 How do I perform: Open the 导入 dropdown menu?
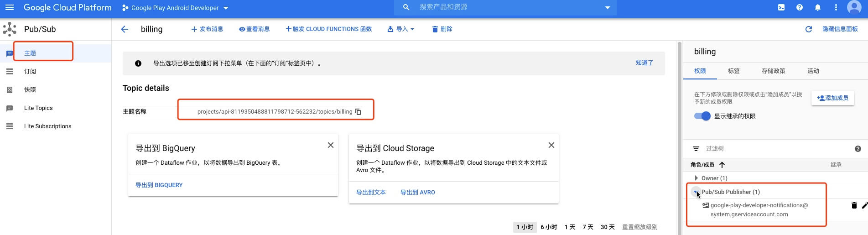pos(401,29)
